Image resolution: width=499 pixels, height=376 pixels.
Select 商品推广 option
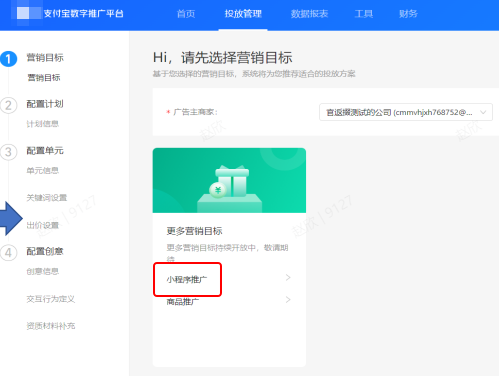(x=183, y=302)
